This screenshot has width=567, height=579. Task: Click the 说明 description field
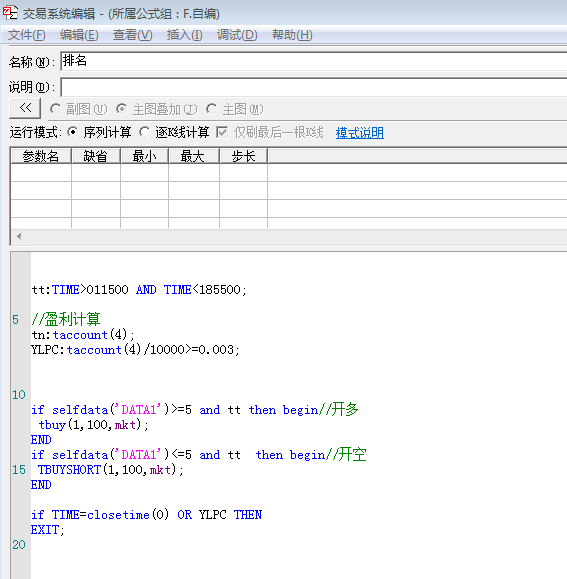(x=314, y=88)
